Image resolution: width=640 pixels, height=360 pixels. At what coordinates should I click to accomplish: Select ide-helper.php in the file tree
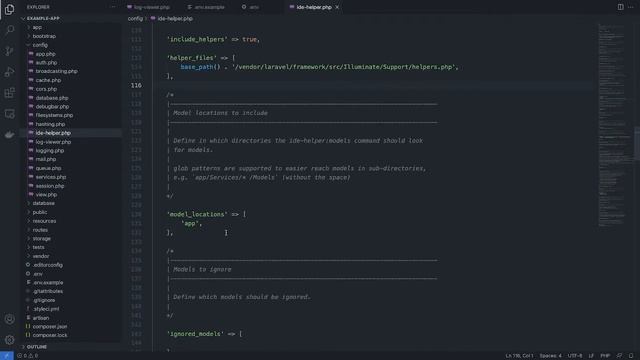click(x=53, y=133)
